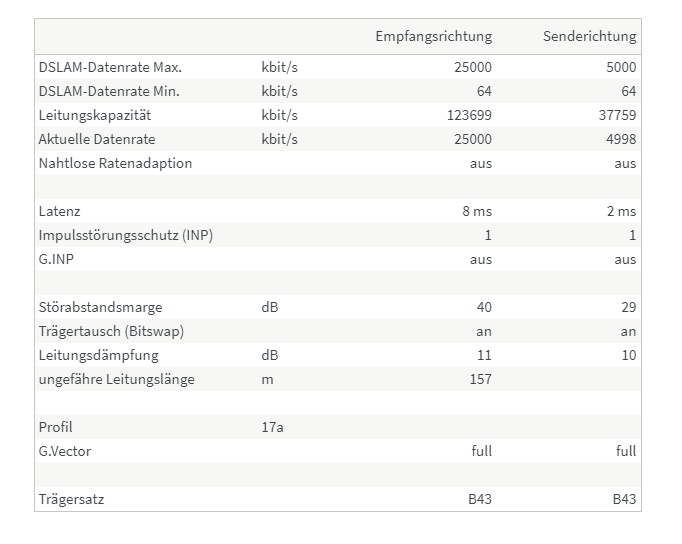Click the Leitungskapazität value 123699

[469, 115]
